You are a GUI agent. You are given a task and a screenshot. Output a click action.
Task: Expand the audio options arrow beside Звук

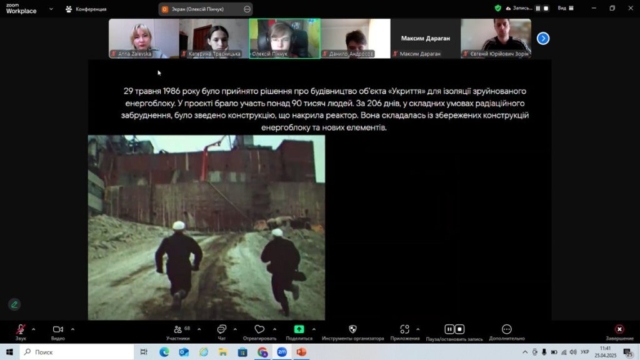click(x=33, y=329)
